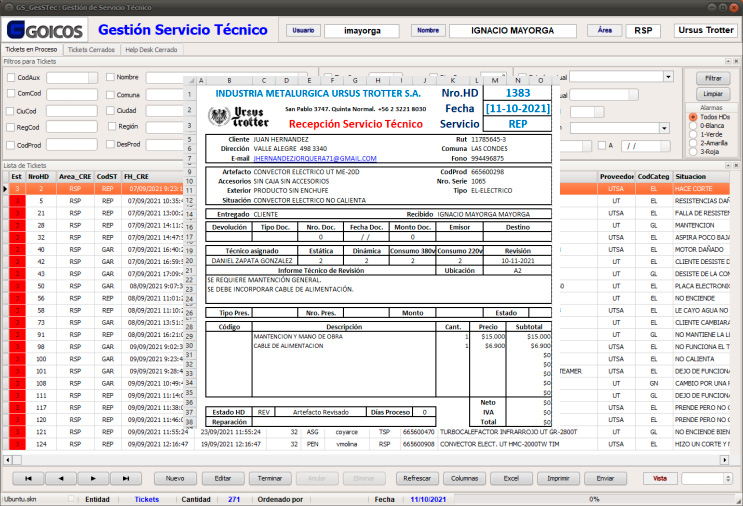Click the Columnas button
Viewport: 743px width, 506px height.
point(464,479)
